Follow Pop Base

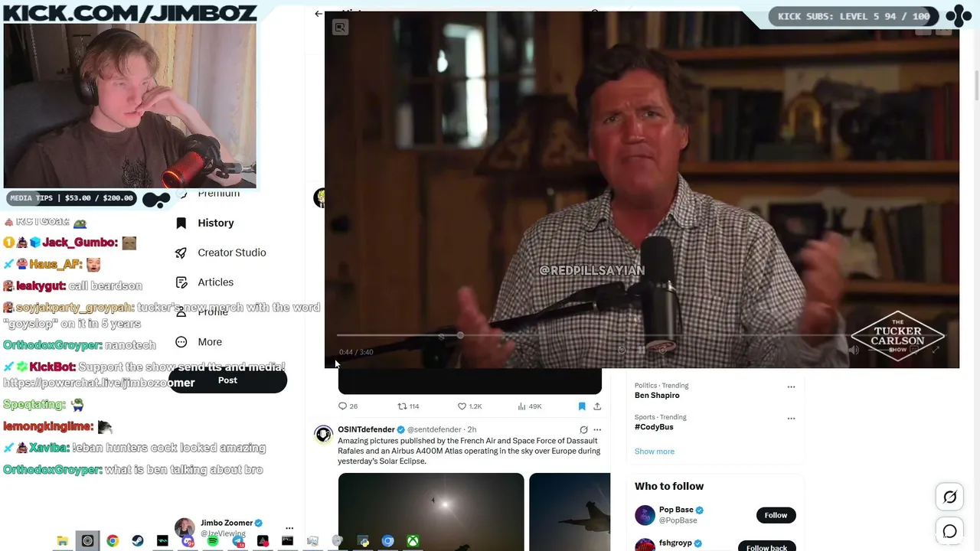(776, 515)
